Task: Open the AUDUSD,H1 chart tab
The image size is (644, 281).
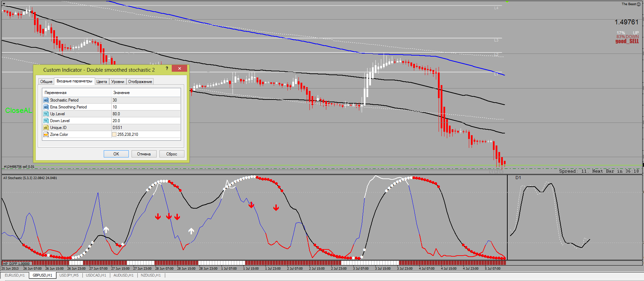Action: [123, 275]
